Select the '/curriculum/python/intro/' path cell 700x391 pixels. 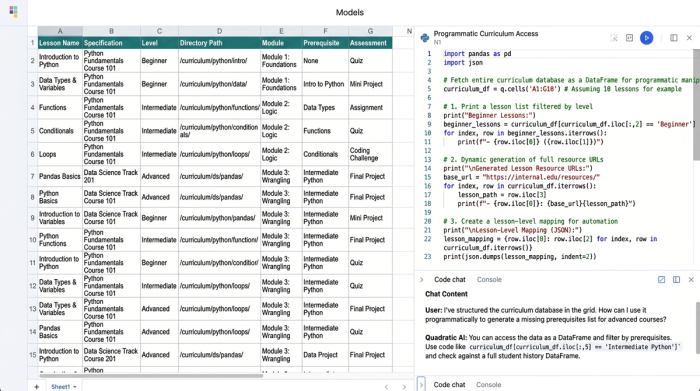(219, 61)
